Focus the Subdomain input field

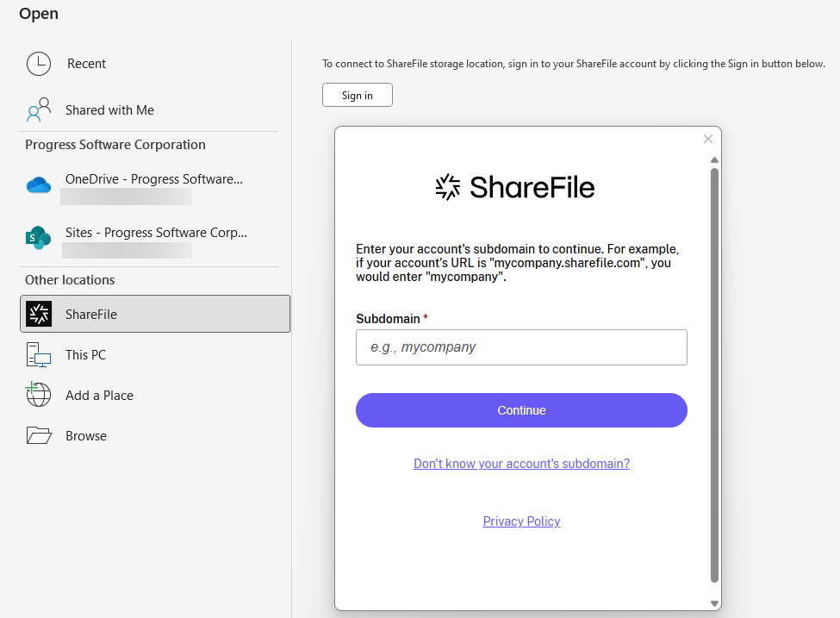[521, 347]
